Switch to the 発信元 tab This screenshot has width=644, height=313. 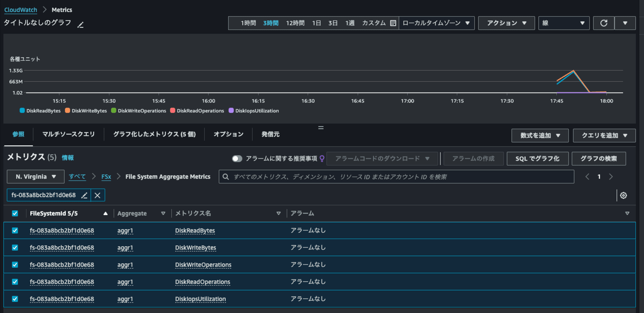270,134
